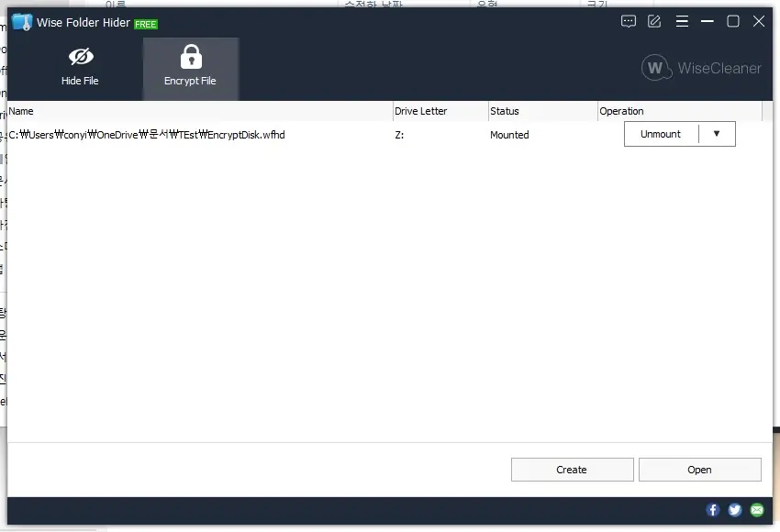
Task: Maximize the Wise Folder Hider window
Action: pos(733,21)
